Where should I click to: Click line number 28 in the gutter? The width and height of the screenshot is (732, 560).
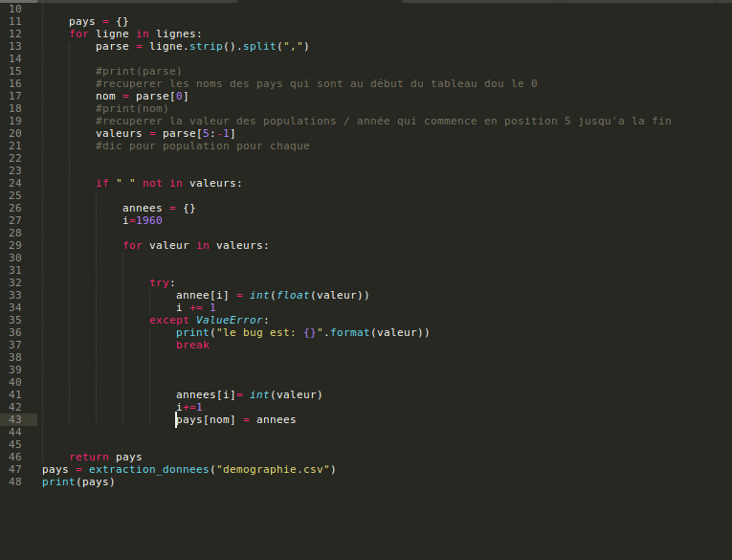15,233
